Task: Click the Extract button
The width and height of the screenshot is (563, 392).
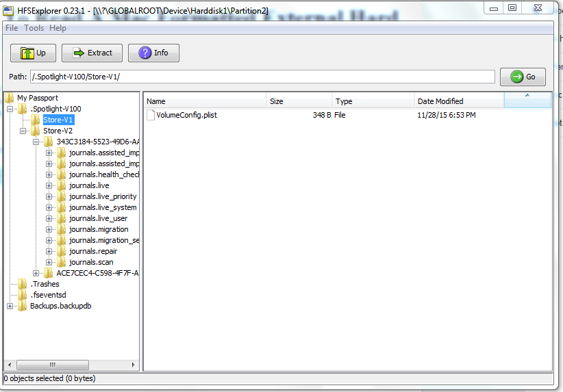Action: pyautogui.click(x=92, y=53)
